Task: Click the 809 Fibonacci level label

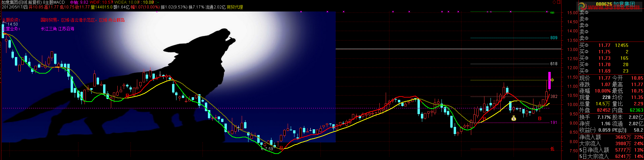Action: pyautogui.click(x=554, y=38)
